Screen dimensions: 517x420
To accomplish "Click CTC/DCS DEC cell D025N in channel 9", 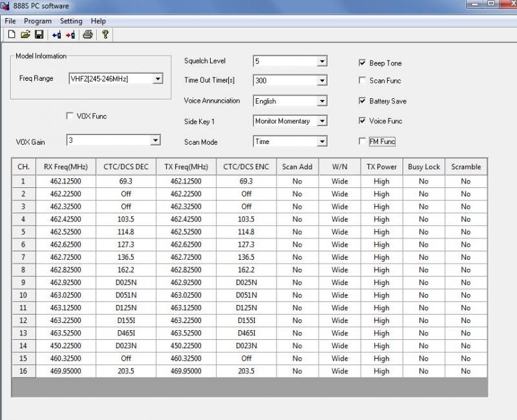I will [126, 282].
